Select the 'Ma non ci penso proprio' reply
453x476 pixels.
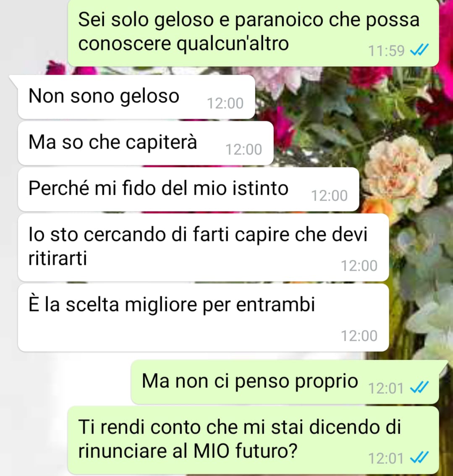285,382
